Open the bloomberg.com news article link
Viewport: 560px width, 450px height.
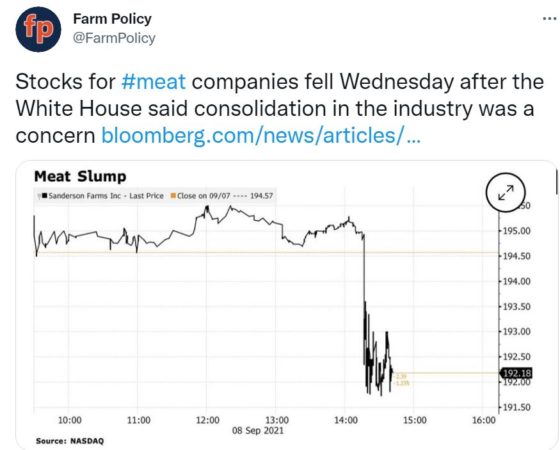coord(261,136)
